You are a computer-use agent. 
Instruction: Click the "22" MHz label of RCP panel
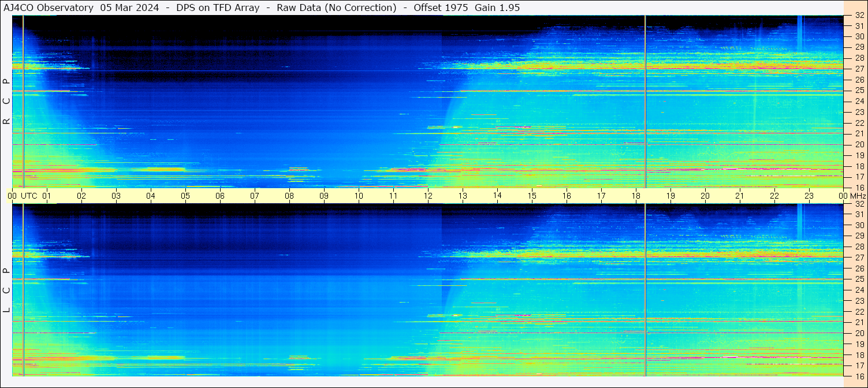pos(859,123)
